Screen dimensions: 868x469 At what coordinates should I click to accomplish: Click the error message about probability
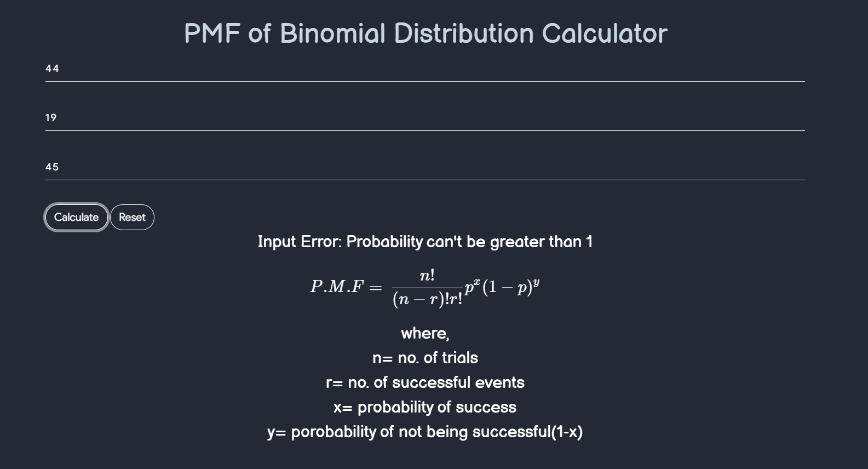(x=426, y=241)
